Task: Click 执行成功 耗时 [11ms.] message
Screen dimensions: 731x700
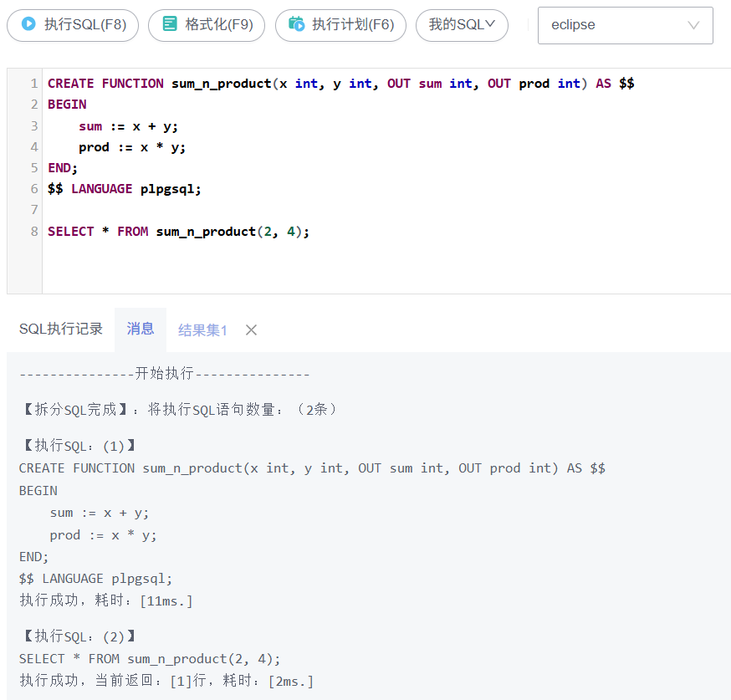Action: [106, 600]
